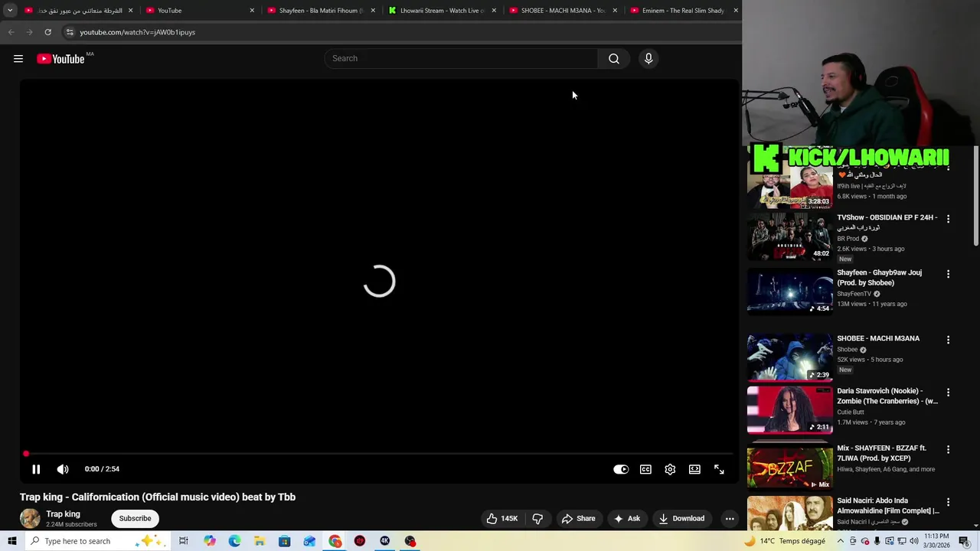Open Mix - SHAYFEEN - BZZAF playlist thumbnail
The image size is (980, 551).
[789, 467]
